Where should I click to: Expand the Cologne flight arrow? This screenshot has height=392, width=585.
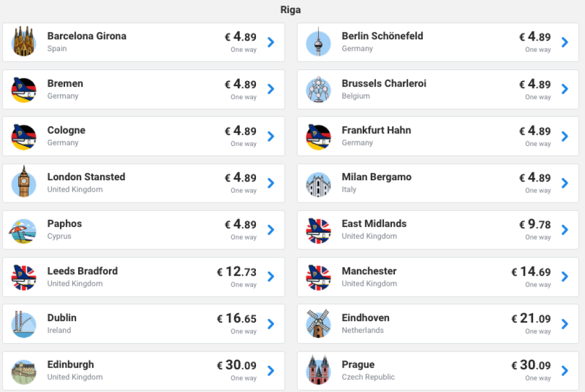point(271,136)
